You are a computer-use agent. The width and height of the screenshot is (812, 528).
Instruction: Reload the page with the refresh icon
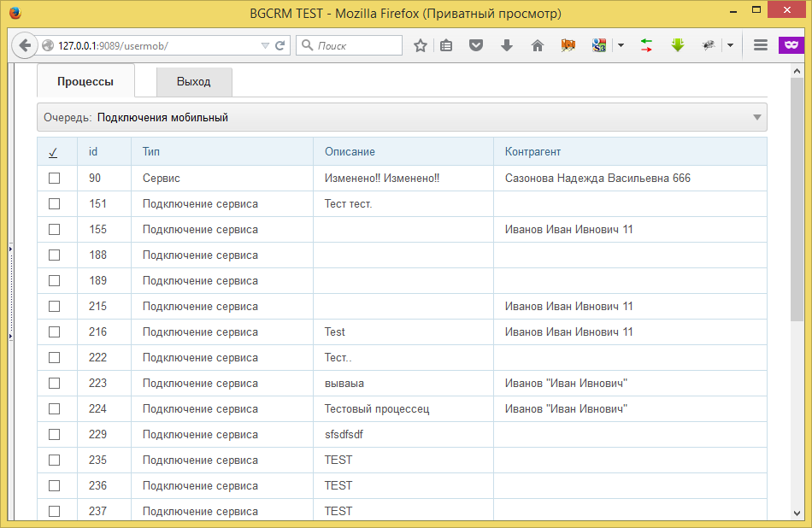point(279,45)
